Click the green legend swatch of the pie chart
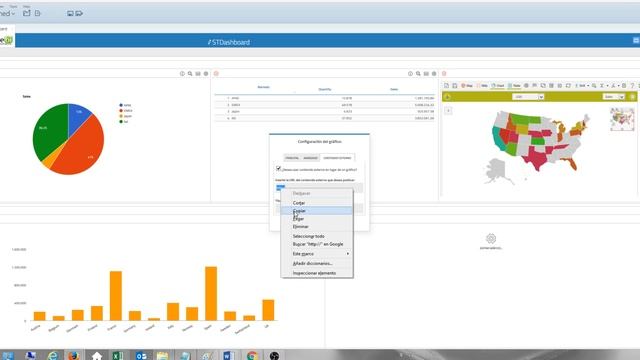This screenshot has width=640, height=360. pos(121,122)
